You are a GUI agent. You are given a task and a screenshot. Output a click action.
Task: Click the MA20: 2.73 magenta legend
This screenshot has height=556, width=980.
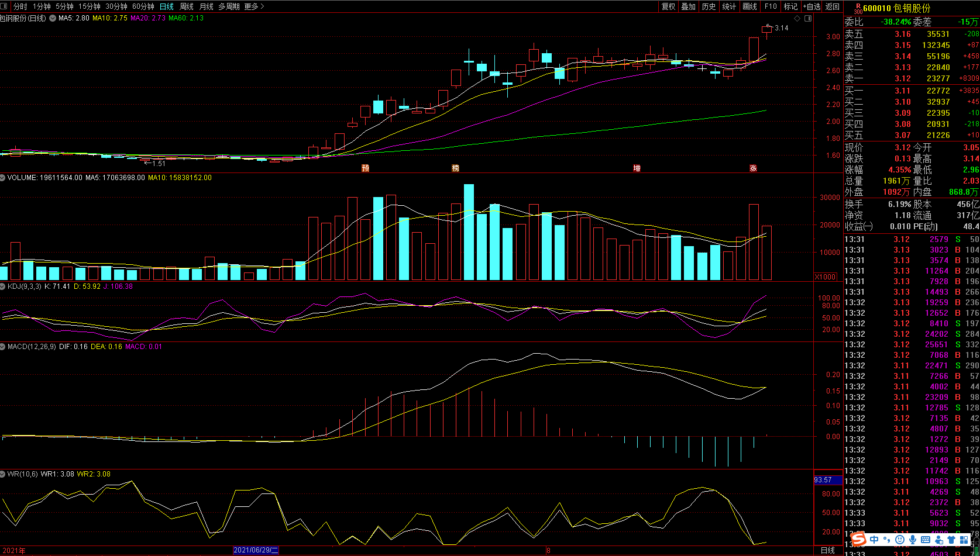147,19
